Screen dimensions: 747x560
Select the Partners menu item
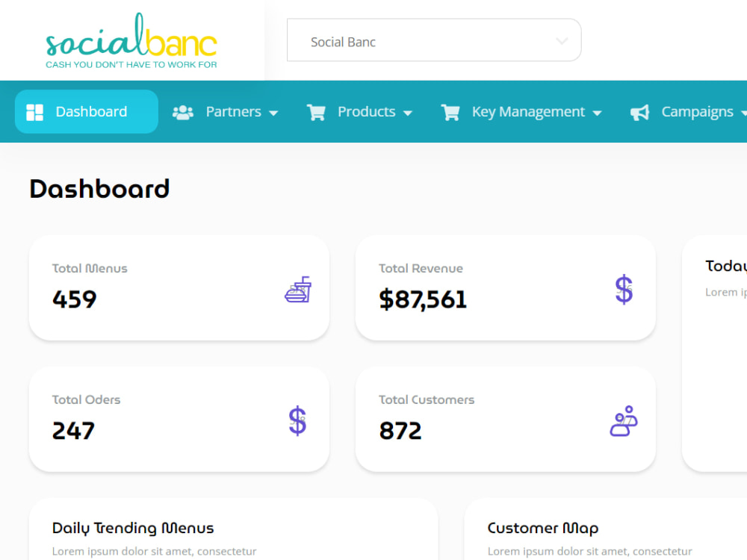[x=232, y=111]
